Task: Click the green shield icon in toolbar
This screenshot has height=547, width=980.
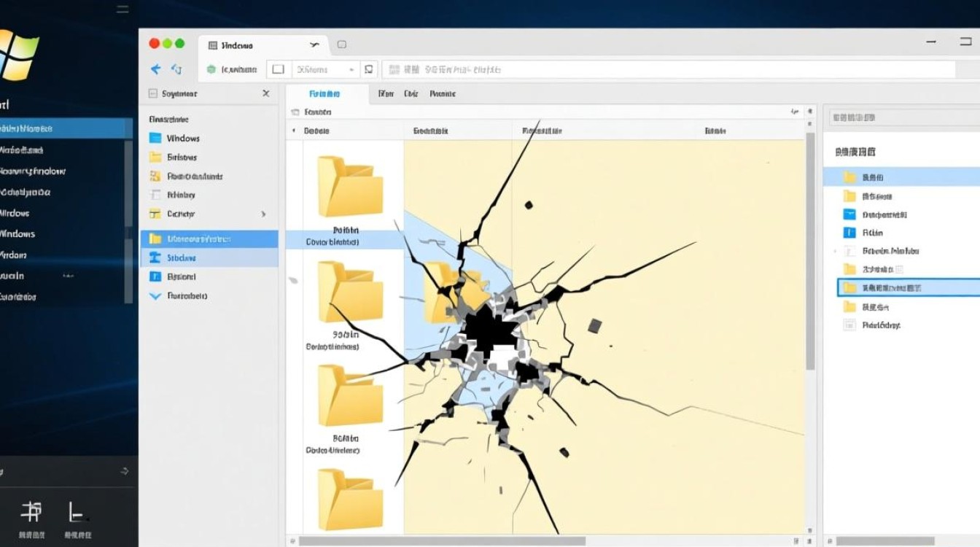Action: point(211,69)
